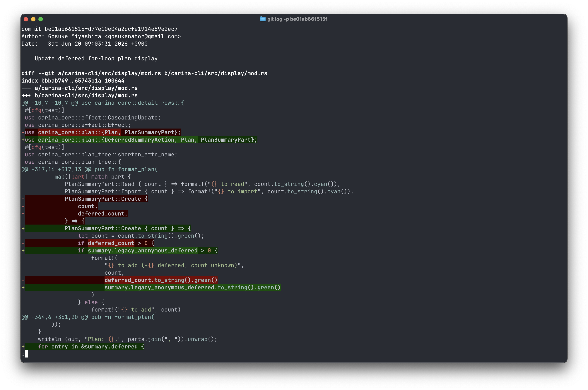Click the green zoom window button
Image resolution: width=588 pixels, height=390 pixels.
pyautogui.click(x=41, y=19)
